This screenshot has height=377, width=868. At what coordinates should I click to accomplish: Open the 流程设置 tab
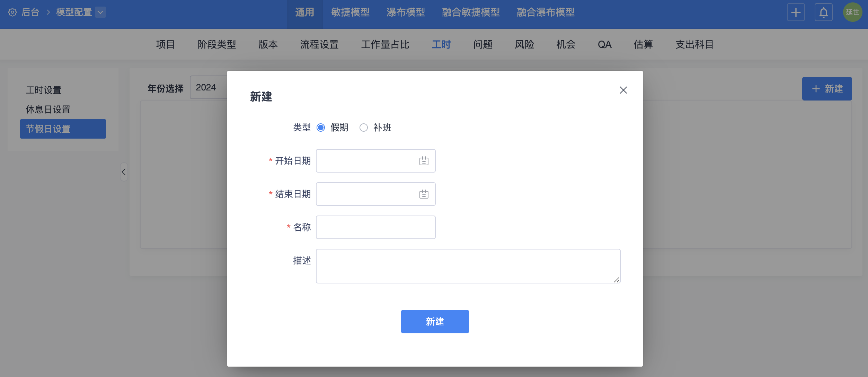tap(319, 45)
